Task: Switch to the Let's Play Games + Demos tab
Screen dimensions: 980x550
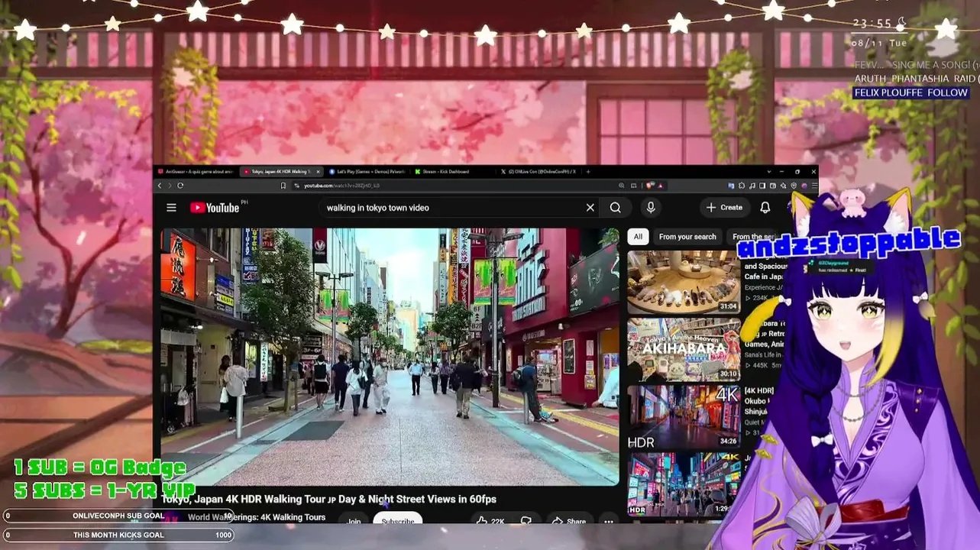Action: (370, 172)
